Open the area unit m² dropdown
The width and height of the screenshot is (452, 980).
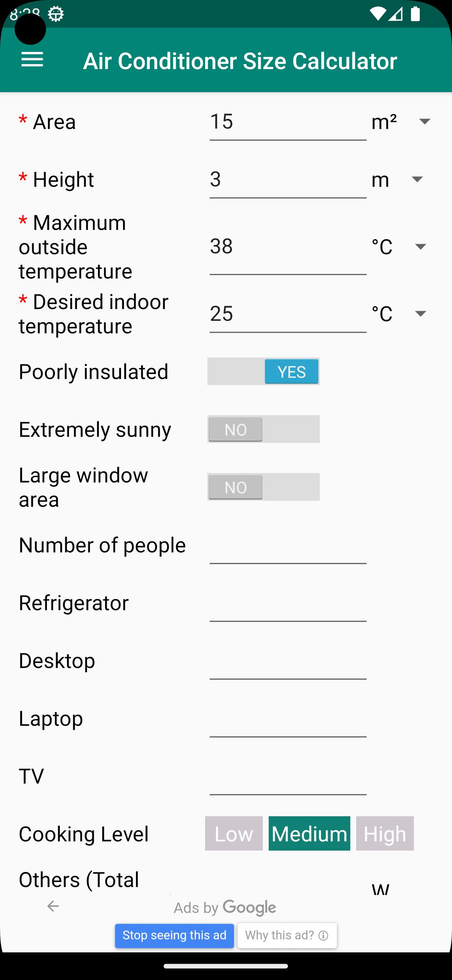point(401,122)
